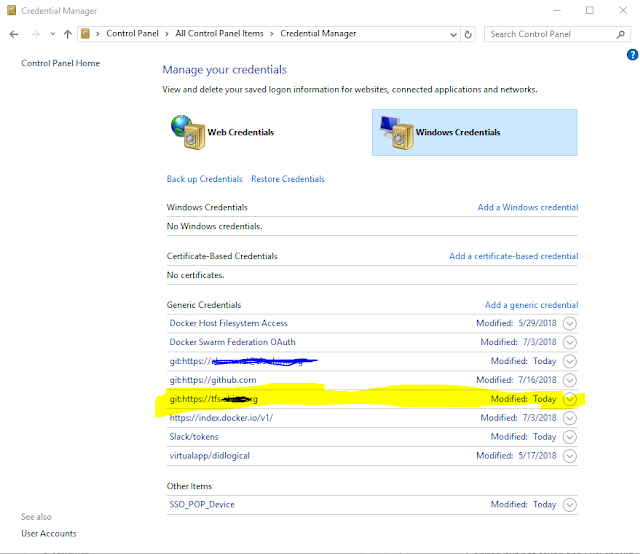Click Add a generic credential link
640x554 pixels.
pos(531,305)
